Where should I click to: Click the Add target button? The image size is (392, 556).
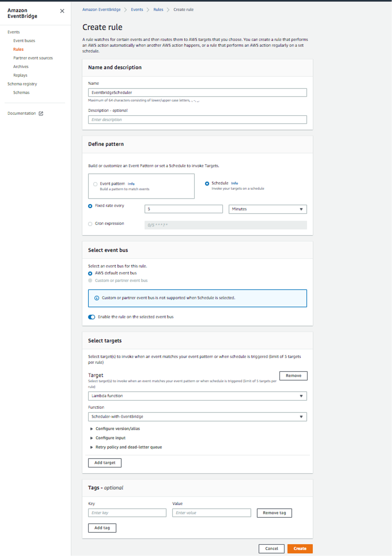(x=105, y=463)
